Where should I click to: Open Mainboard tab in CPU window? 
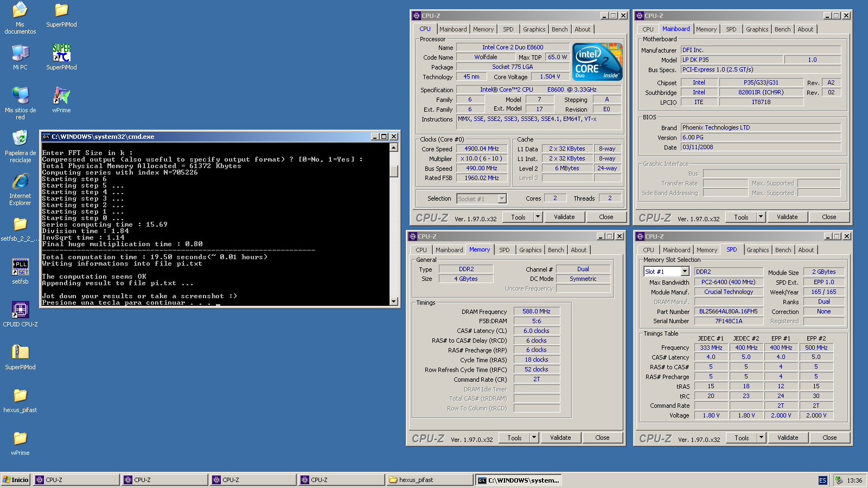click(453, 29)
